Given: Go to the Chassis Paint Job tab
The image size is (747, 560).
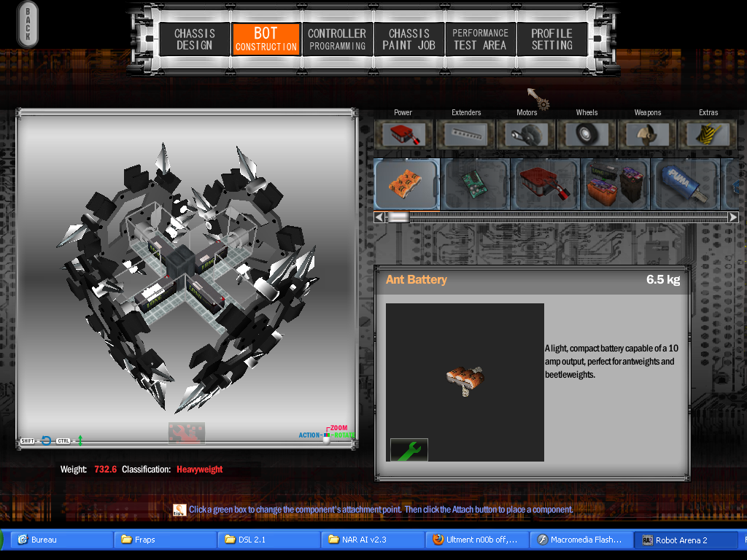Looking at the screenshot, I should click(409, 39).
